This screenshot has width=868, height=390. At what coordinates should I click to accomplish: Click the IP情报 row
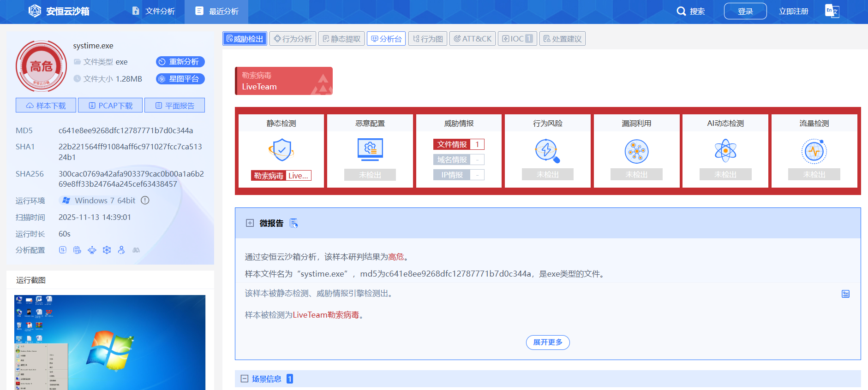click(x=459, y=175)
